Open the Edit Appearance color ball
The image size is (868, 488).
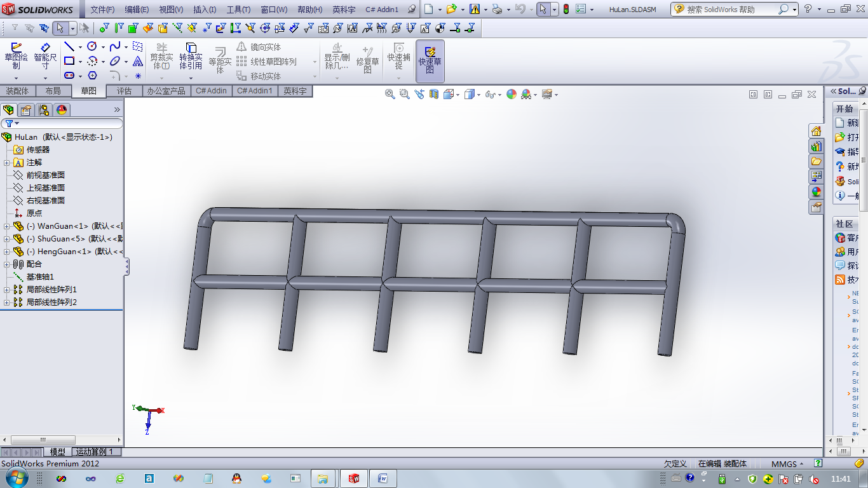click(511, 94)
